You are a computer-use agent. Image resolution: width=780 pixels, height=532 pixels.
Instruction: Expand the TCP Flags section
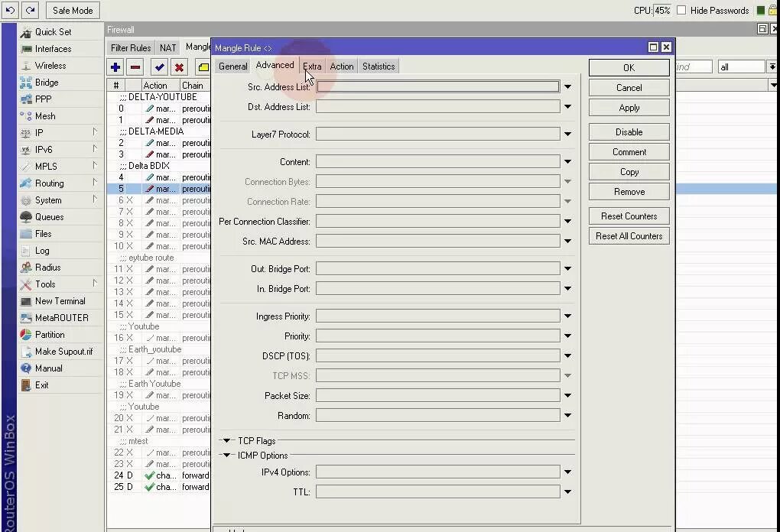pyautogui.click(x=227, y=440)
